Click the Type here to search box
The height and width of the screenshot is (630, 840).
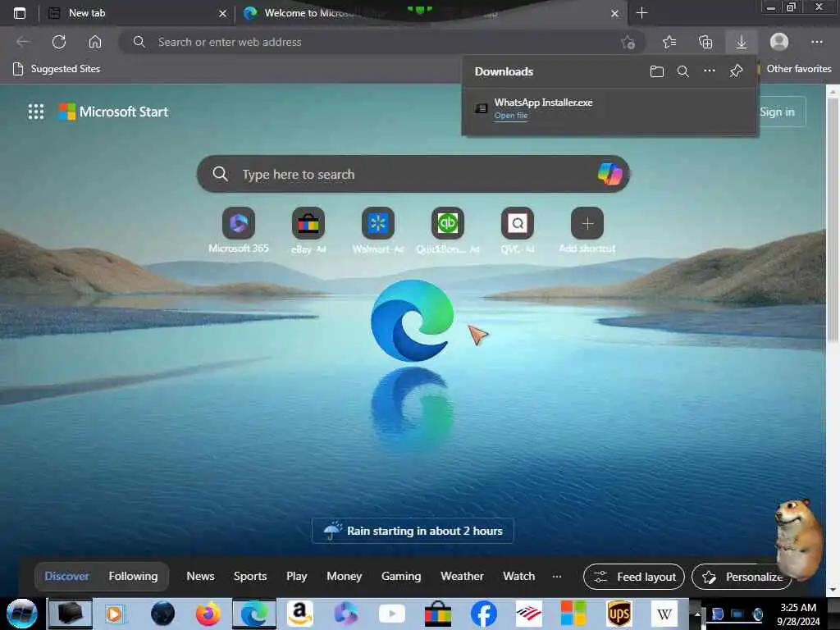click(413, 174)
